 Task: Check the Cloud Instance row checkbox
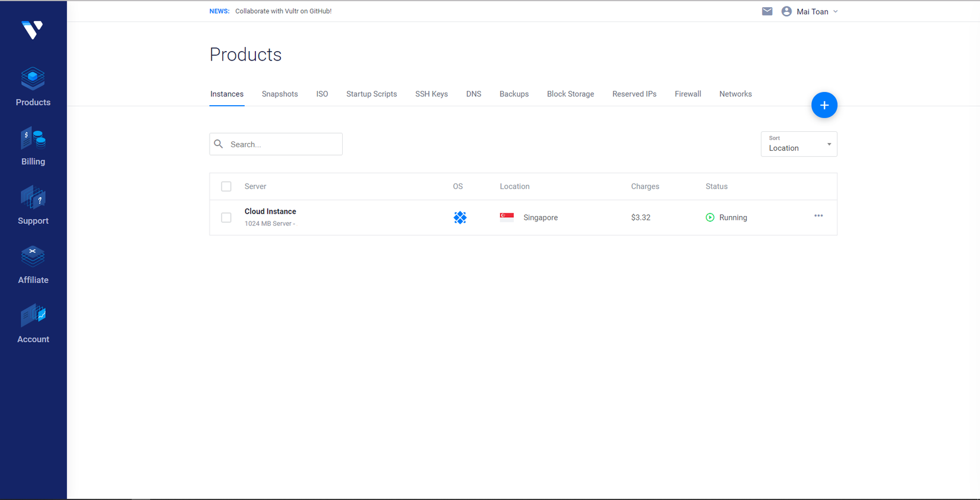pyautogui.click(x=226, y=217)
